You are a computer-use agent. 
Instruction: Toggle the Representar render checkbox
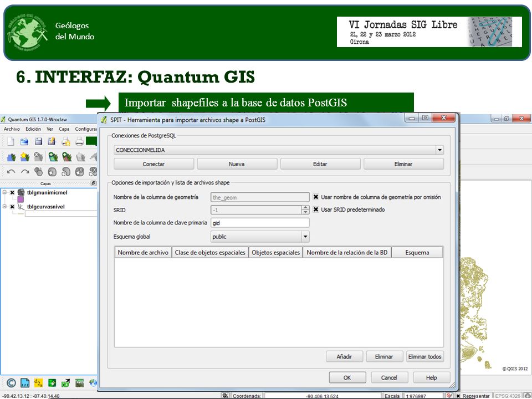[x=458, y=396]
